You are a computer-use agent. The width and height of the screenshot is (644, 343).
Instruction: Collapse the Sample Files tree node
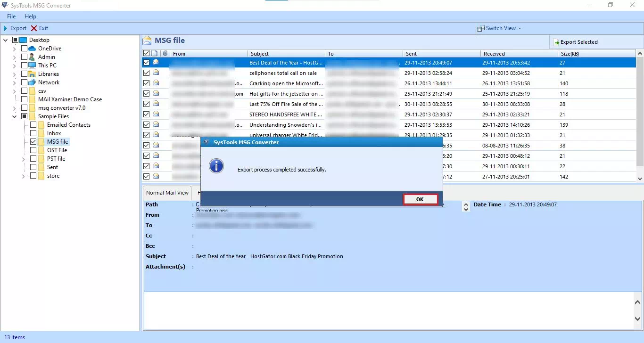(14, 116)
